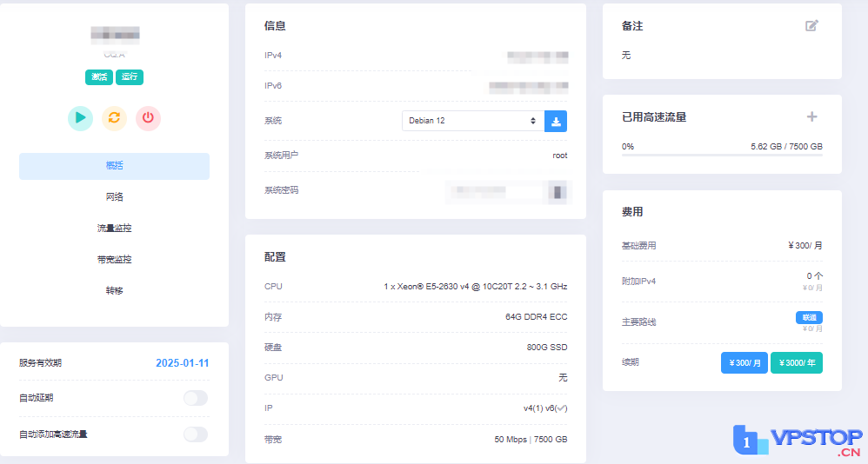The height and width of the screenshot is (464, 868).
Task: Click the 2025-01-11 service expiry date
Action: pos(182,363)
